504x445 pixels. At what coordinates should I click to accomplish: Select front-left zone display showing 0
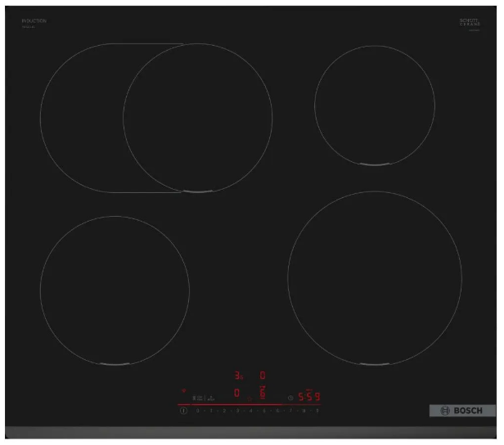pos(237,394)
